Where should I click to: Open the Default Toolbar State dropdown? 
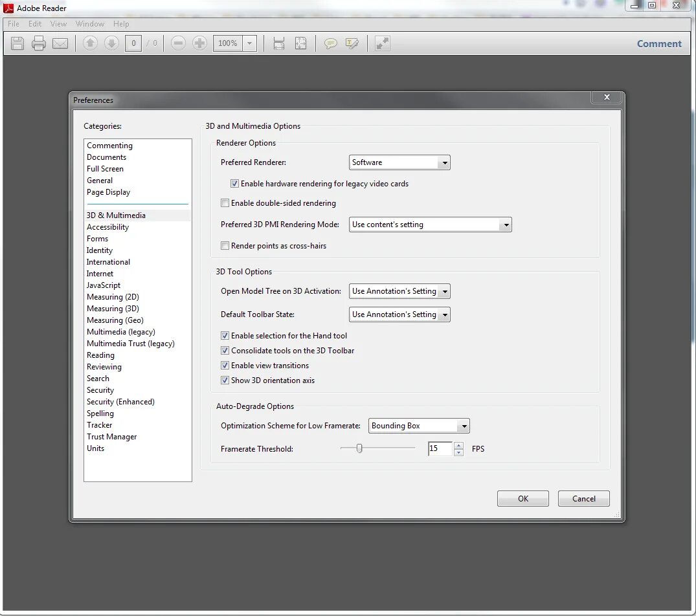(x=399, y=314)
